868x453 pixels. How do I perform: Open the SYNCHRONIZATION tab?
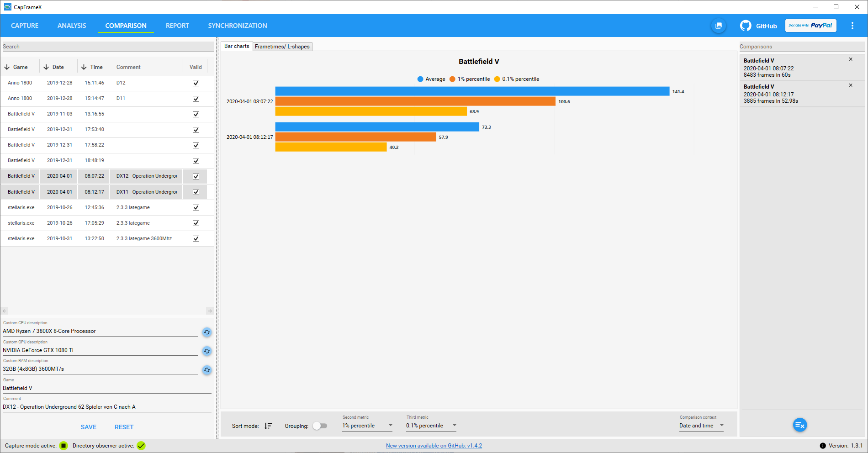click(x=238, y=26)
